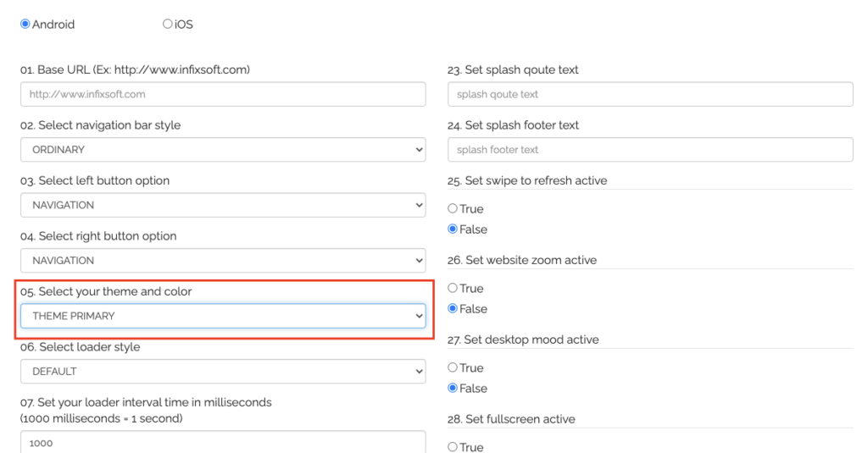
Task: Select the Android platform radio button
Action: 25,24
